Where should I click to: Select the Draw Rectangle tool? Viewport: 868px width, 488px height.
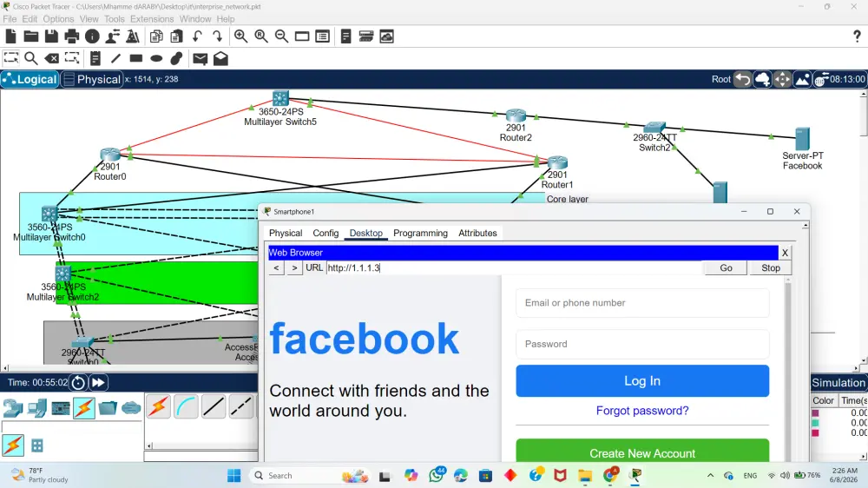pos(136,58)
